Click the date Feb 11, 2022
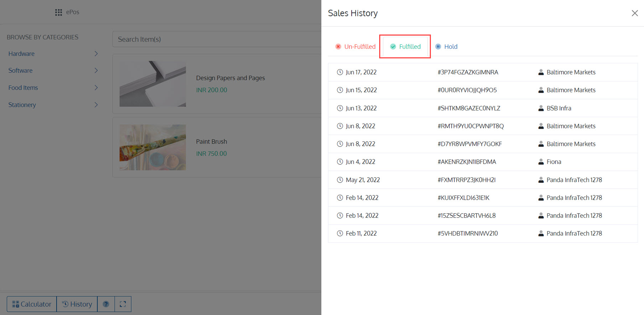Viewport: 644px width, 315px height. tap(361, 233)
